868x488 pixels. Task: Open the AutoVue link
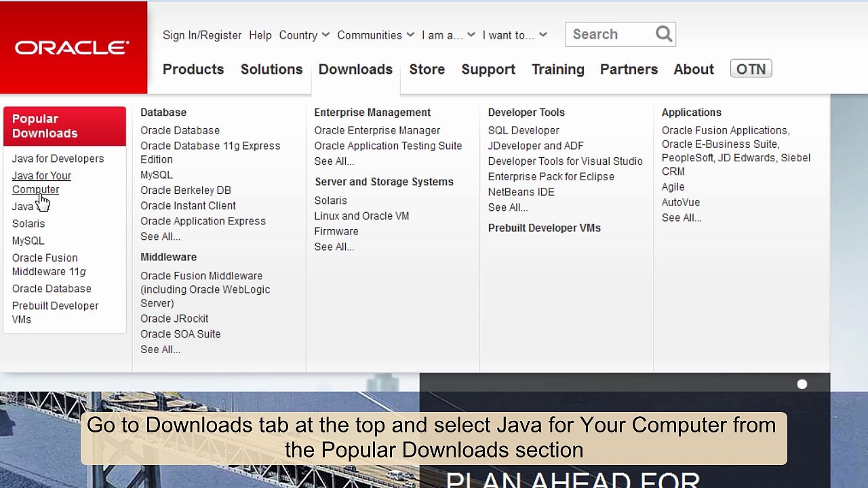pos(680,203)
